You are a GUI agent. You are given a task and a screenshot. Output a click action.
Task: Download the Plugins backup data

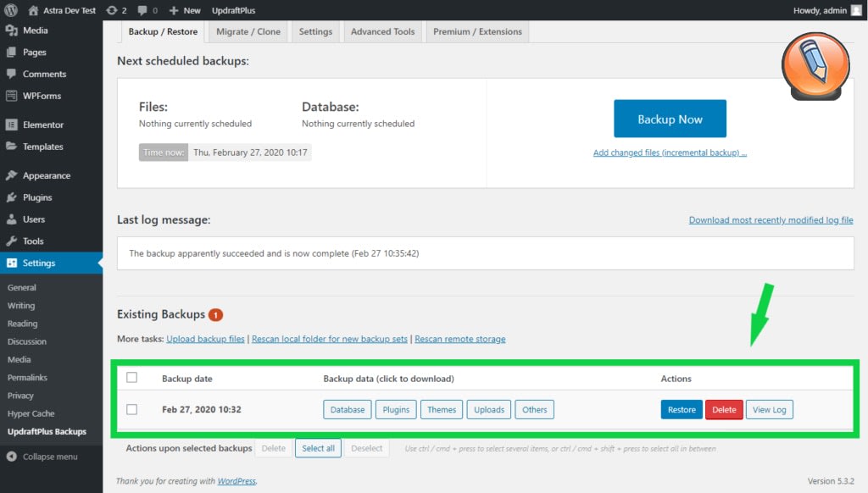coord(396,409)
